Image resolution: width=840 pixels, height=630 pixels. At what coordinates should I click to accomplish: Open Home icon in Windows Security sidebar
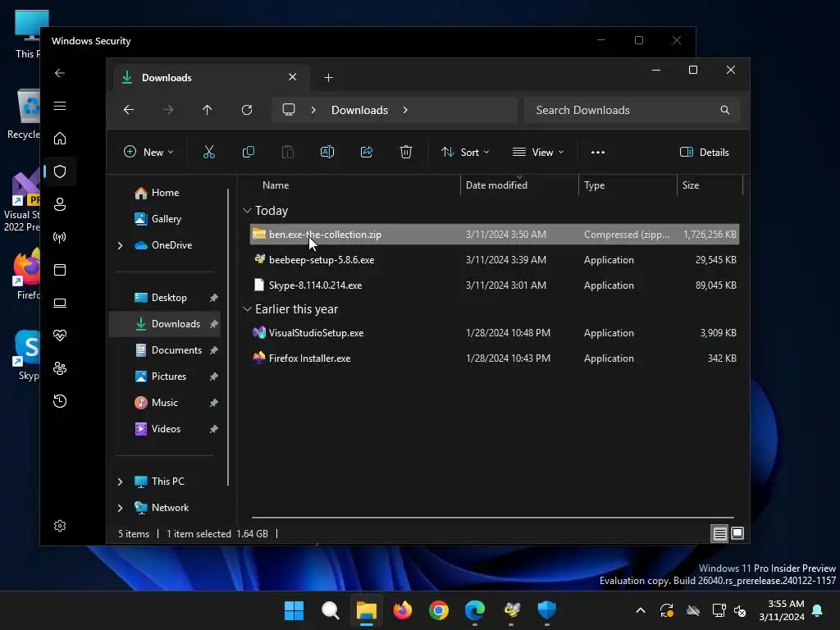click(x=60, y=139)
